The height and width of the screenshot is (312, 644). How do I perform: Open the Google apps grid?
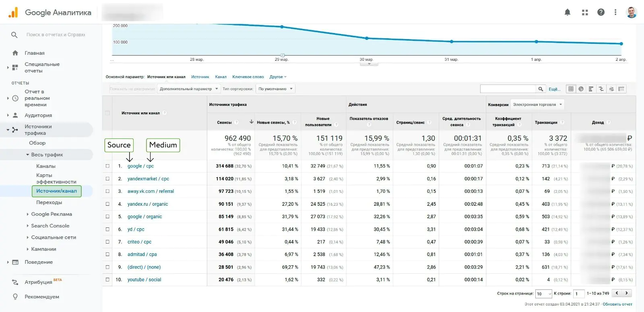[x=585, y=12]
